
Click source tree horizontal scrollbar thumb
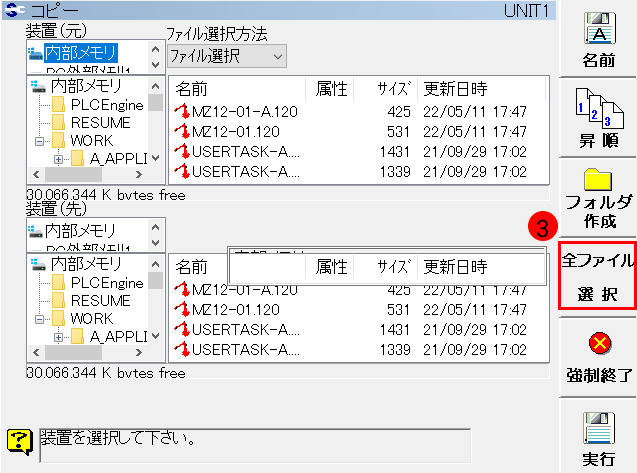(x=73, y=174)
